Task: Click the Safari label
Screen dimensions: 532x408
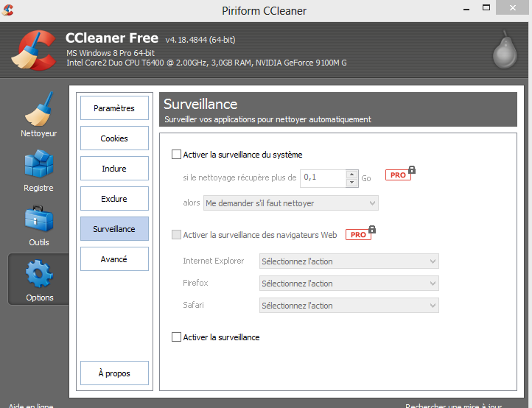Action: (x=193, y=305)
